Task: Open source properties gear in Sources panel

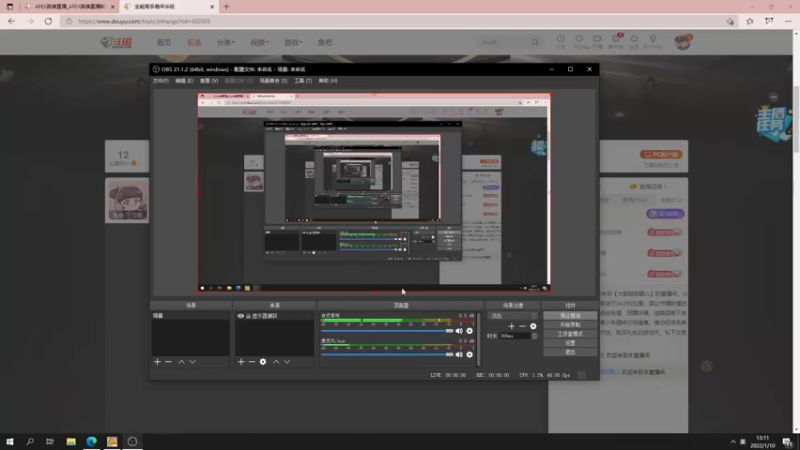Action: [263, 362]
